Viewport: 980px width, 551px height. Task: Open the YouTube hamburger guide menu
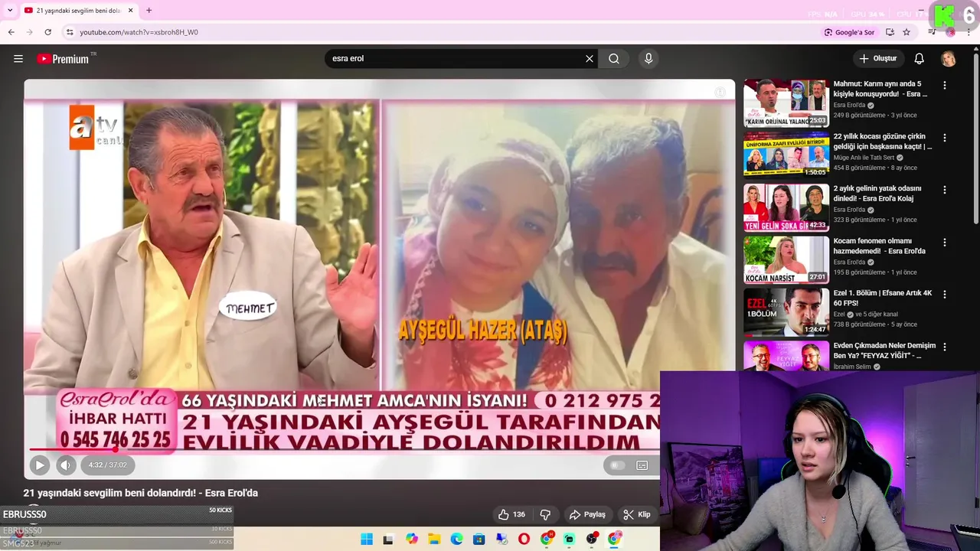(x=18, y=58)
